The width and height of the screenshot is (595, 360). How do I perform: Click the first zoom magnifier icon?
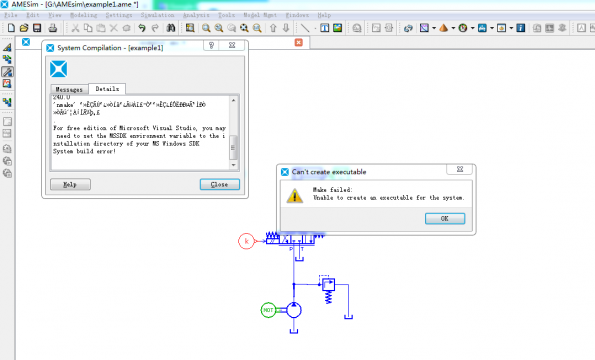(206, 28)
